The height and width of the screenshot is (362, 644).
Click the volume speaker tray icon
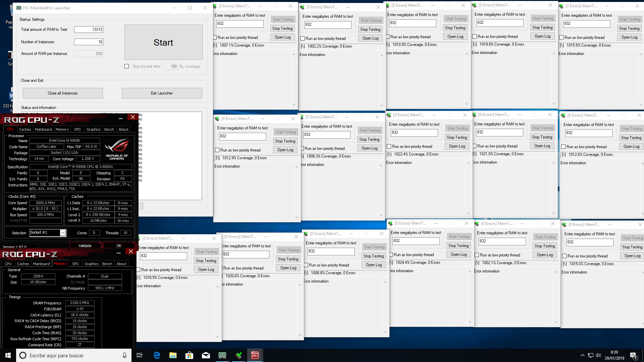(598, 355)
